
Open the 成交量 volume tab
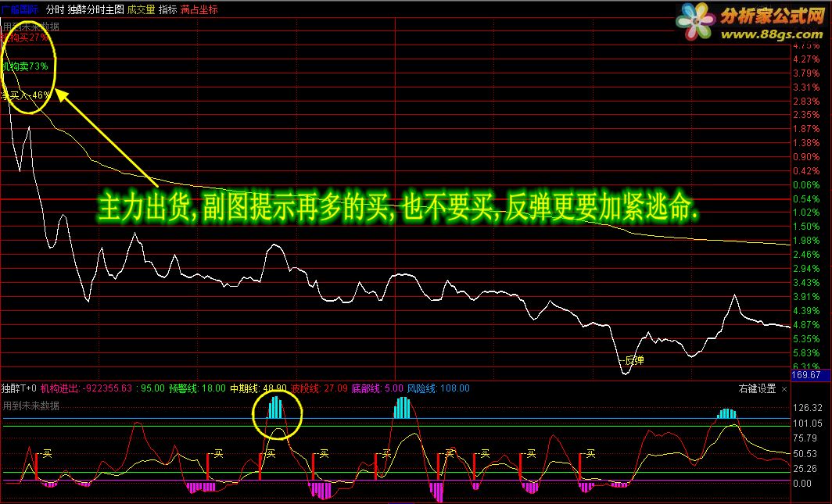[141, 9]
